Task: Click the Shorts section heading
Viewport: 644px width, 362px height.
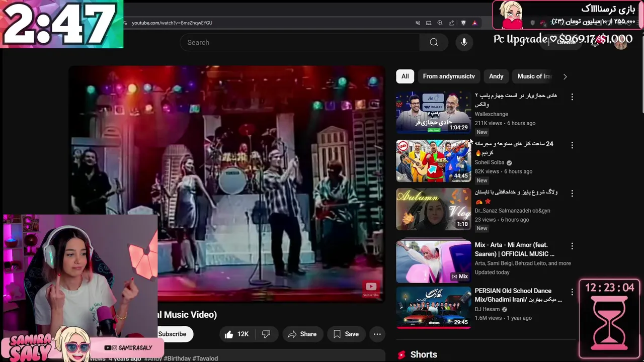Action: (x=424, y=354)
